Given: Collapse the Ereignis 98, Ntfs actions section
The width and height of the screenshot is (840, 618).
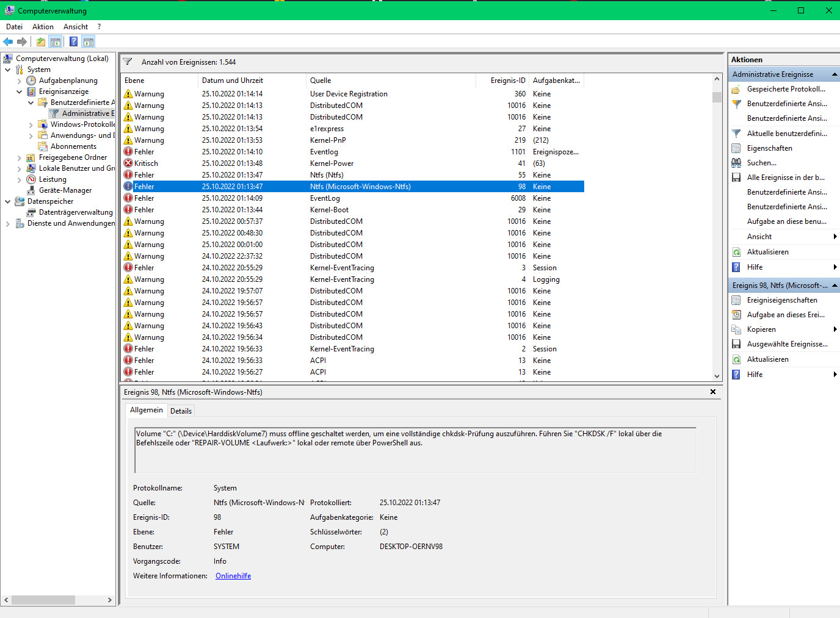Looking at the screenshot, I should (835, 286).
